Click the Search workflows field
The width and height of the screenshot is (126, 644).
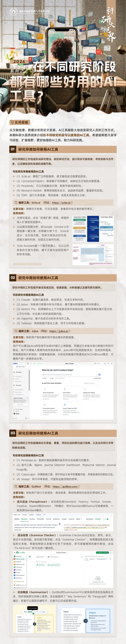pyautogui.click(x=92, y=383)
